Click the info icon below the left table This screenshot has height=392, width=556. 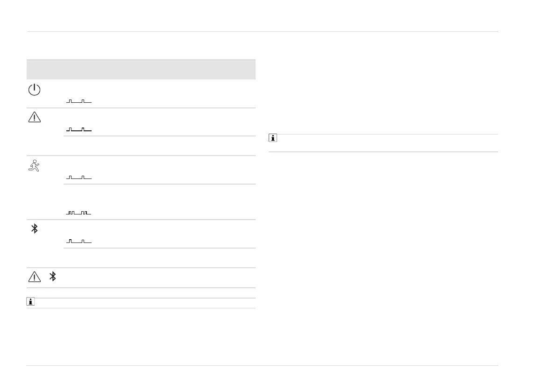tap(30, 302)
